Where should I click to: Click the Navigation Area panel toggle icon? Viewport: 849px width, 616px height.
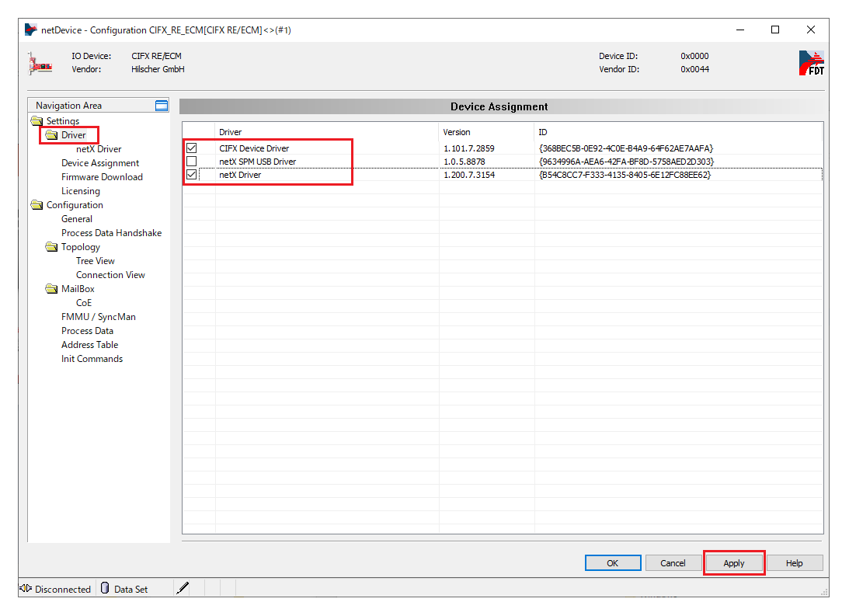coord(162,106)
